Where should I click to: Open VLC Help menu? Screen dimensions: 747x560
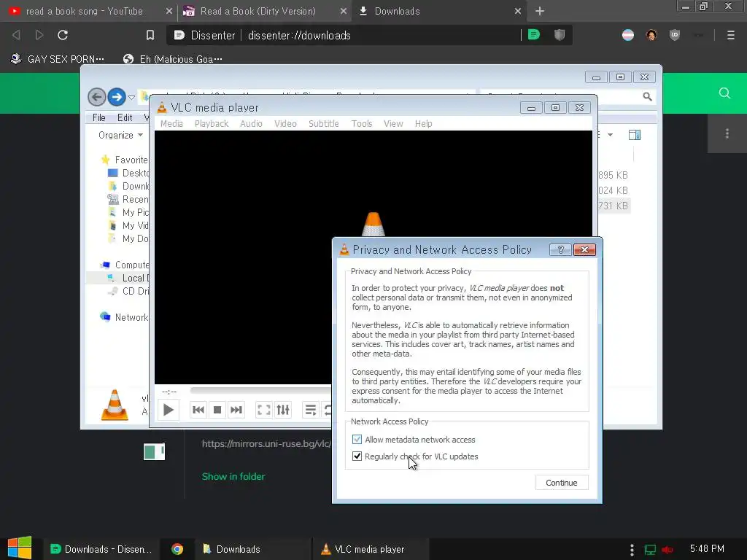coord(423,123)
